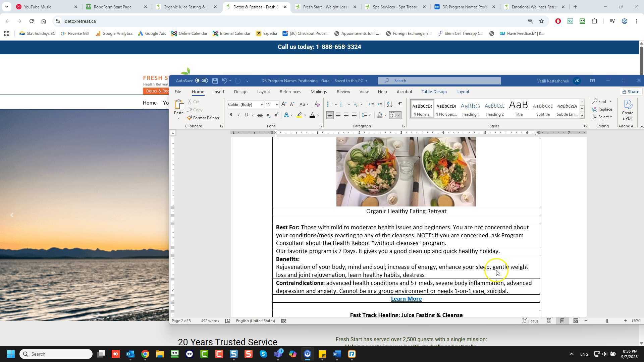The height and width of the screenshot is (362, 644).
Task: Open the font name dropdown
Action: coord(262,105)
